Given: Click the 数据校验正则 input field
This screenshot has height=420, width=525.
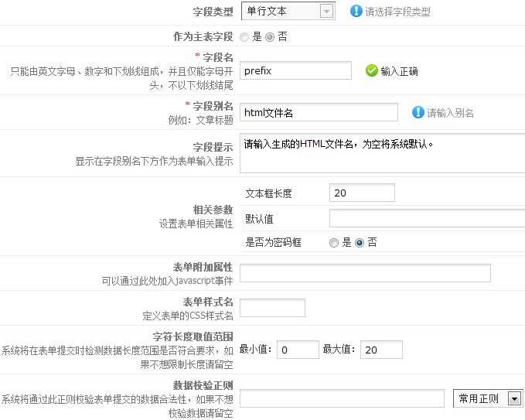Looking at the screenshot, I should (x=342, y=398).
